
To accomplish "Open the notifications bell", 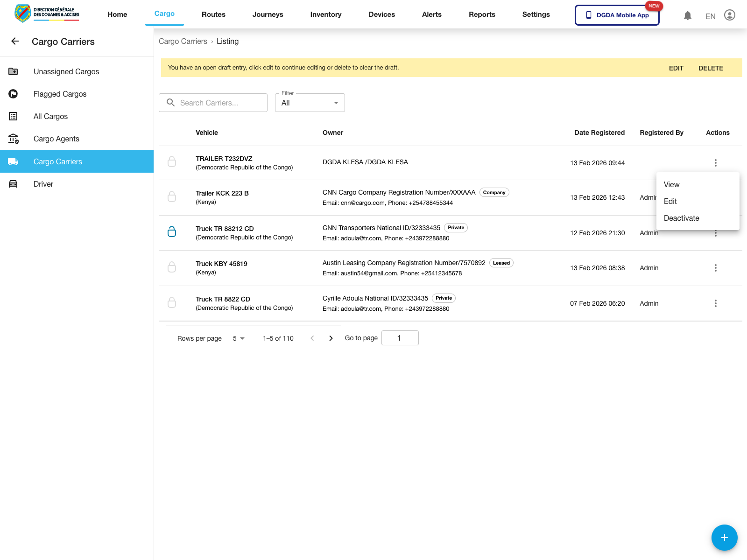I will [687, 15].
